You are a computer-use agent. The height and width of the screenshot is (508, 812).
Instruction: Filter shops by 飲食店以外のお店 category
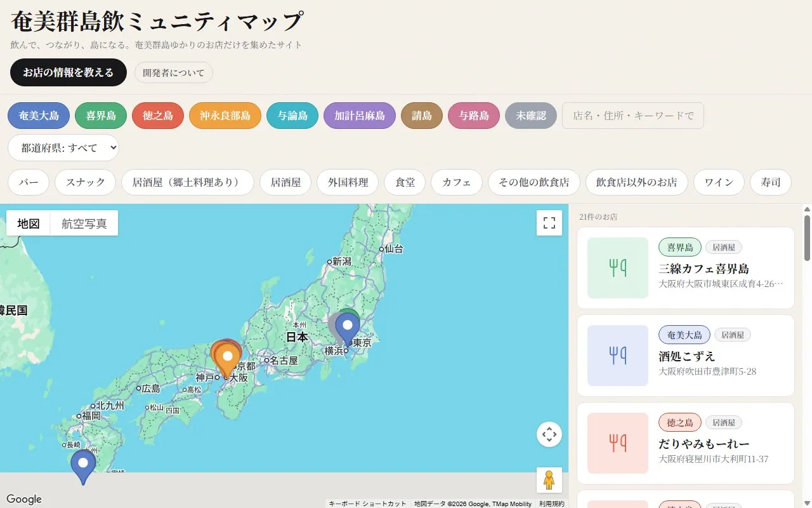[x=637, y=182]
